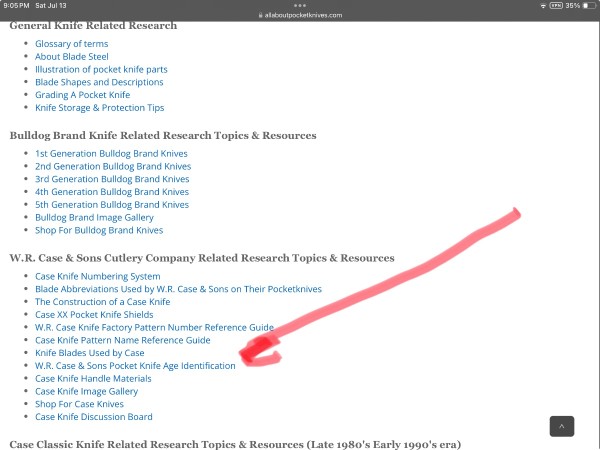Open About Blade Steel link
The height and width of the screenshot is (450, 600).
click(x=72, y=57)
